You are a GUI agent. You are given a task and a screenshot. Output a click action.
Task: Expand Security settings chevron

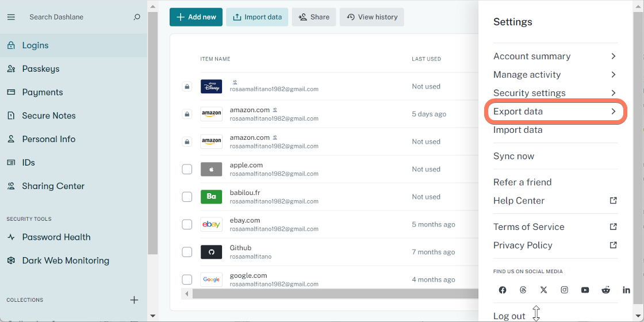613,93
